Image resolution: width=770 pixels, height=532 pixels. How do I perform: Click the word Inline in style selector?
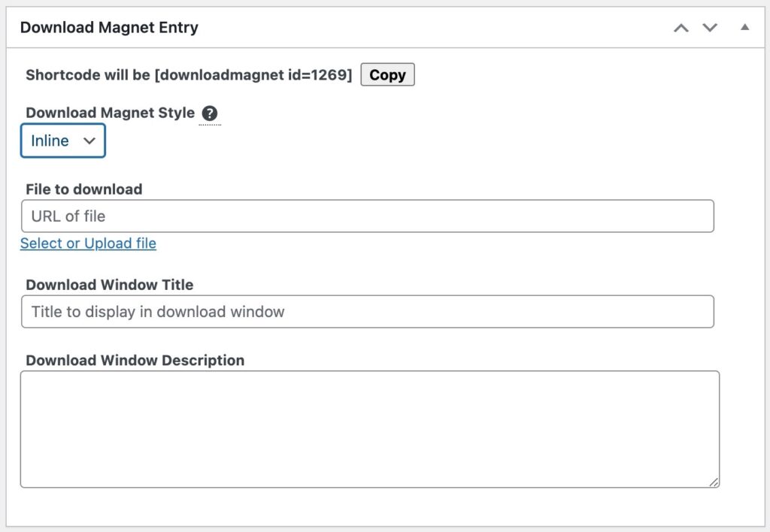click(x=50, y=141)
